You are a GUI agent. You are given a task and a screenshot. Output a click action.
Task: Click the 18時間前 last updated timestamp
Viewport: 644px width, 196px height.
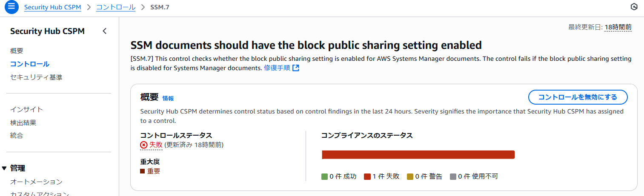(x=618, y=27)
